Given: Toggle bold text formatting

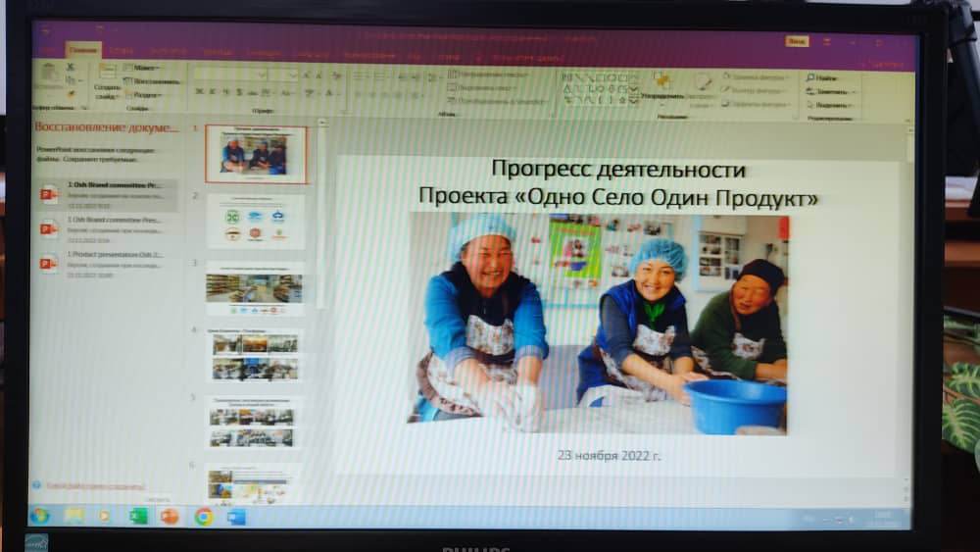Looking at the screenshot, I should point(199,92).
